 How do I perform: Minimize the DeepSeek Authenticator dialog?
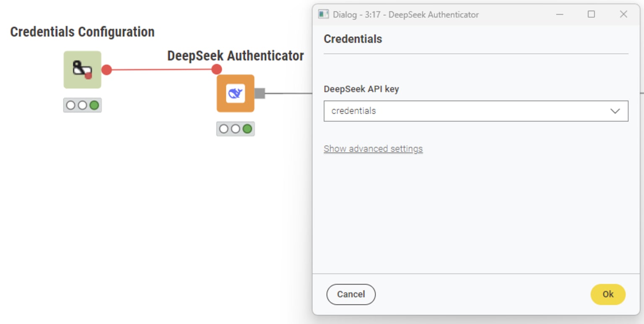click(x=559, y=14)
